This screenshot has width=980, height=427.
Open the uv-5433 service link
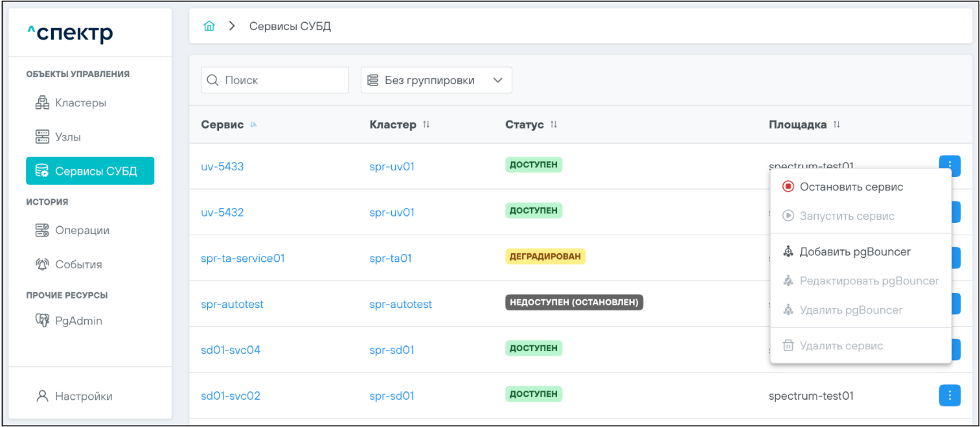(x=222, y=167)
